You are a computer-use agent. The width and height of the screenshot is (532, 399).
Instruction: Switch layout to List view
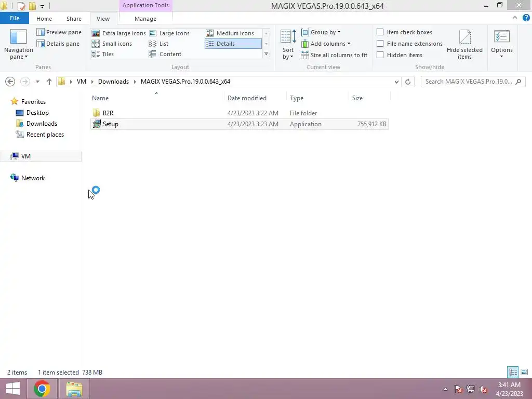click(x=158, y=44)
